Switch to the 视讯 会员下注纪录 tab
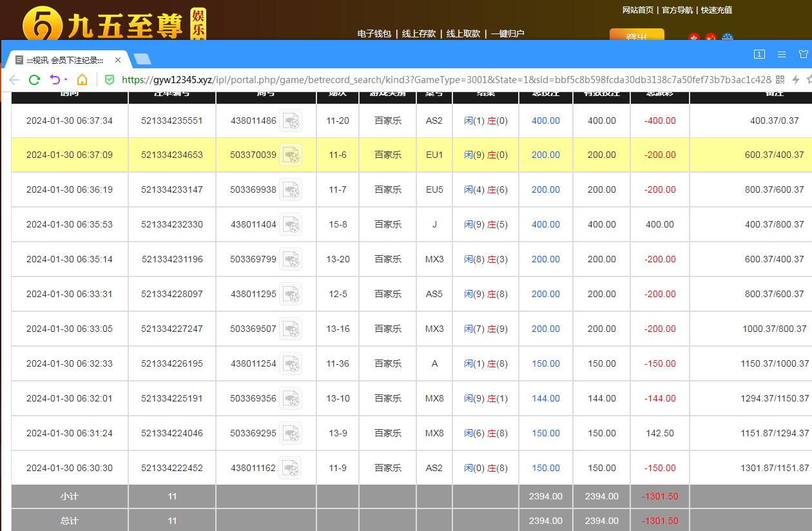This screenshot has width=812, height=531. tap(65, 60)
